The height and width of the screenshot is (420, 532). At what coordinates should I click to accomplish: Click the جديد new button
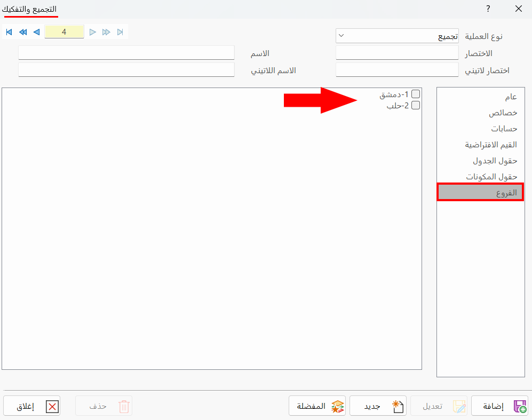(x=378, y=406)
